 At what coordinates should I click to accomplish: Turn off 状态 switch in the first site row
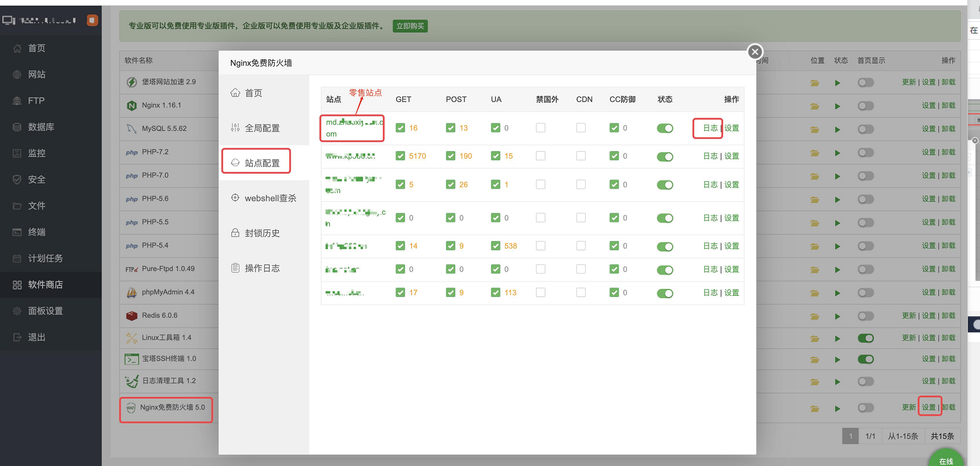665,128
